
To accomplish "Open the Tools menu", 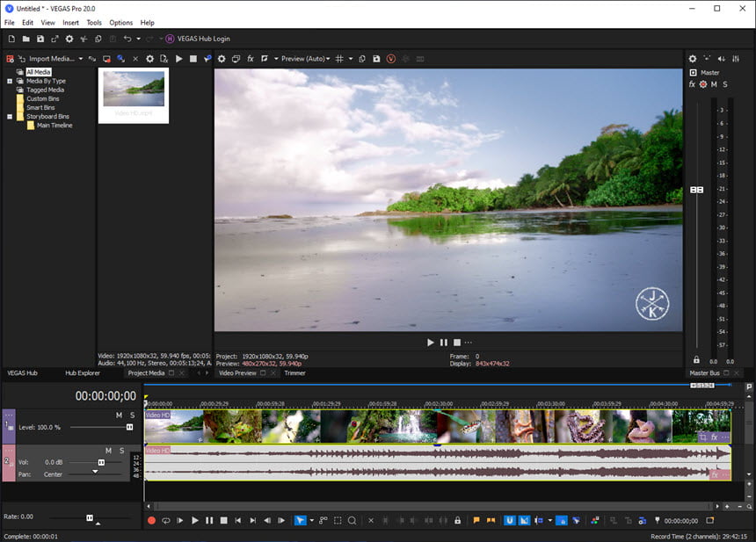I will [x=94, y=23].
